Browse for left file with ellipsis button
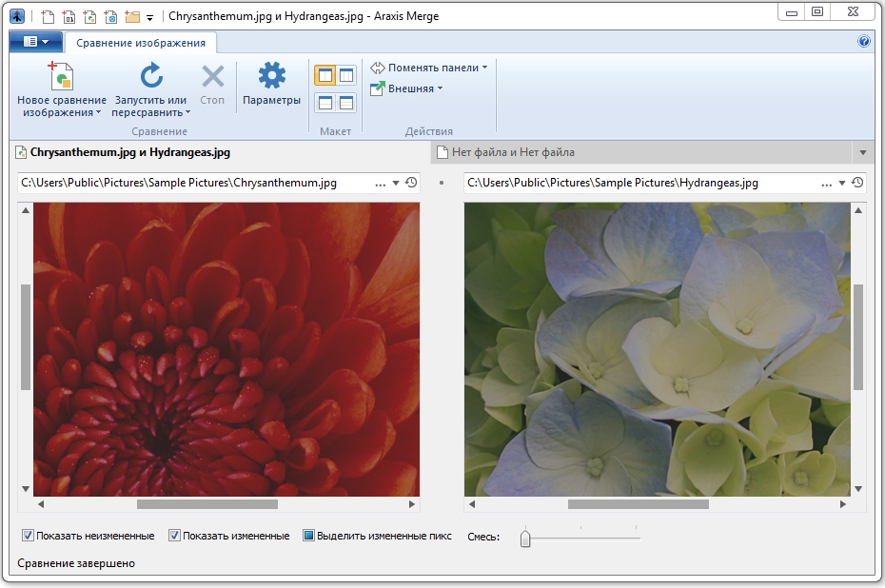 (380, 184)
